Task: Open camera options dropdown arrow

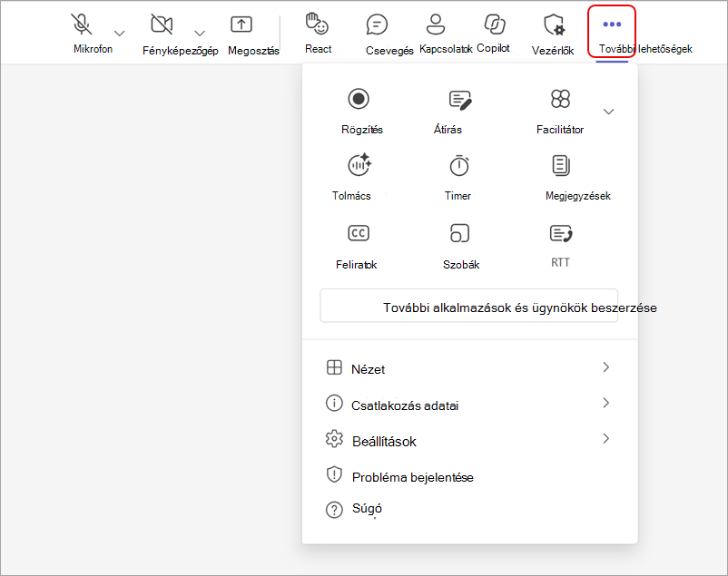Action: (200, 34)
